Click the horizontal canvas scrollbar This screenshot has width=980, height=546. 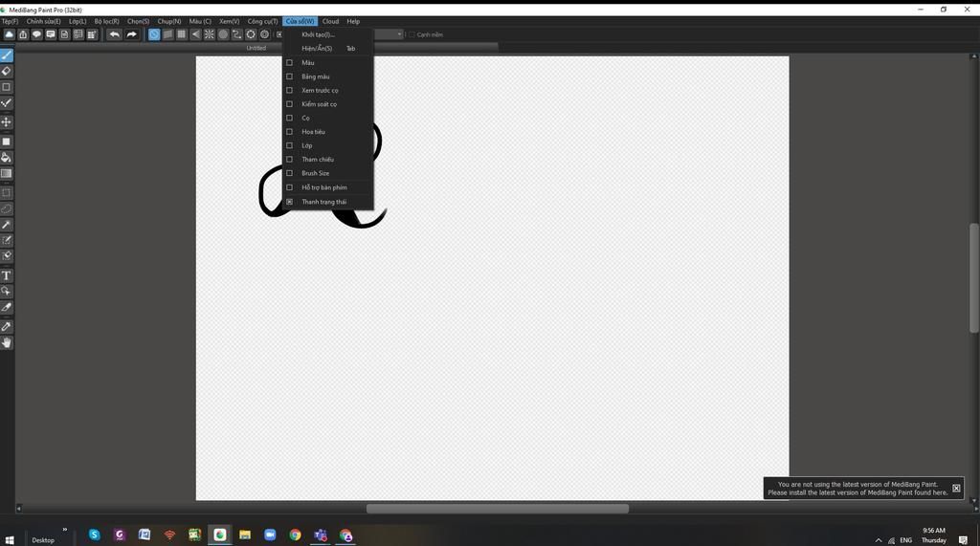498,509
